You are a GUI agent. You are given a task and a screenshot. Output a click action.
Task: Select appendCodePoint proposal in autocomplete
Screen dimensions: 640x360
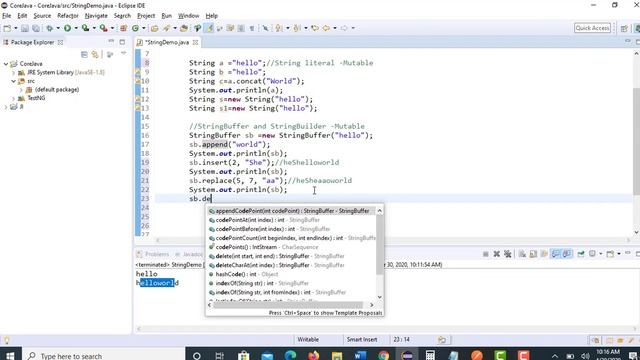(291, 211)
